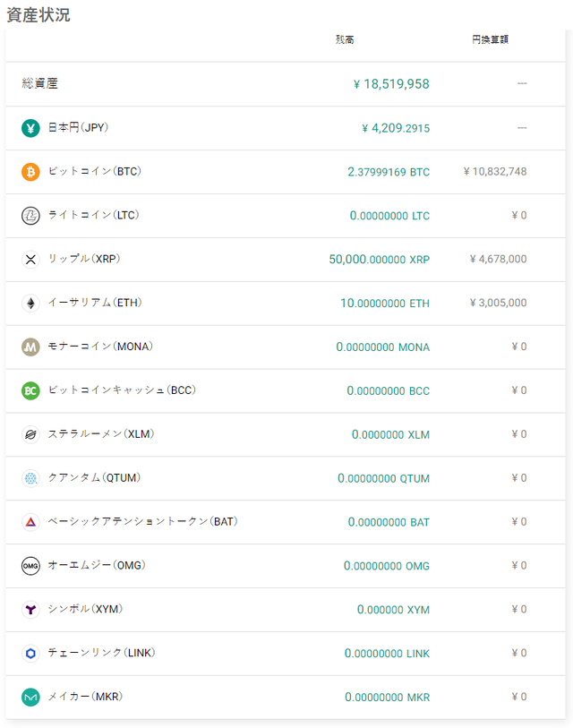573x728 pixels.
Task: Click the Monacoin (MONA) icon
Action: click(x=30, y=347)
